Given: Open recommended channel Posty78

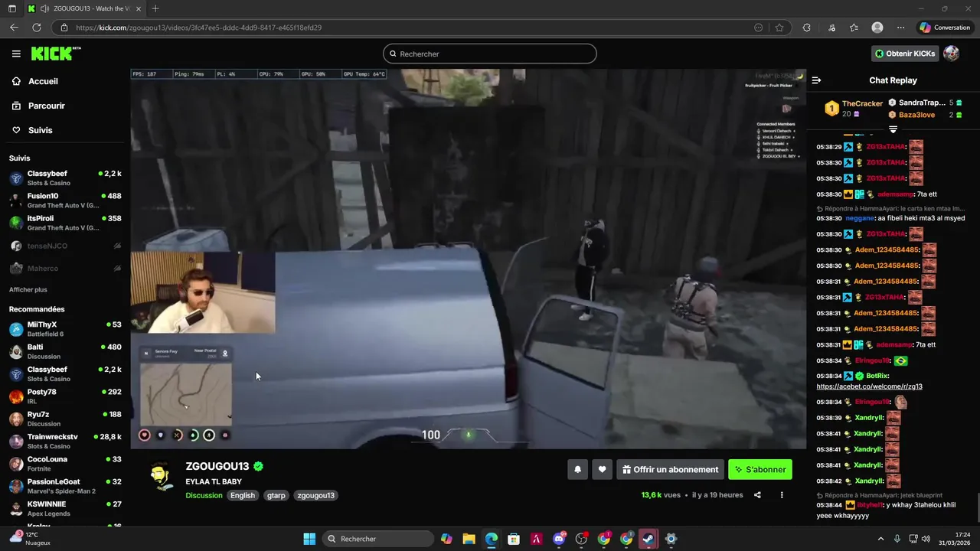Looking at the screenshot, I should [x=64, y=396].
